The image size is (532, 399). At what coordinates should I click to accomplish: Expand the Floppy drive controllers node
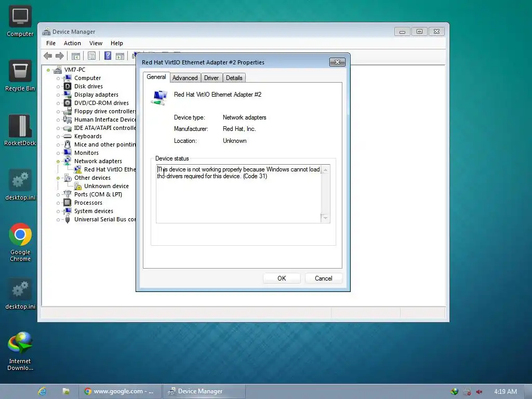tap(58, 112)
